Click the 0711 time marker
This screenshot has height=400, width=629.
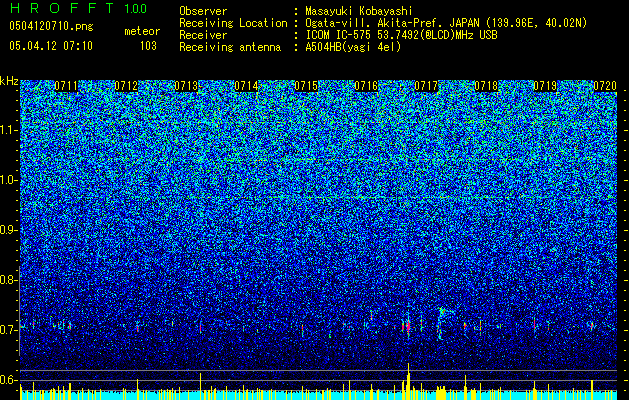[66, 86]
